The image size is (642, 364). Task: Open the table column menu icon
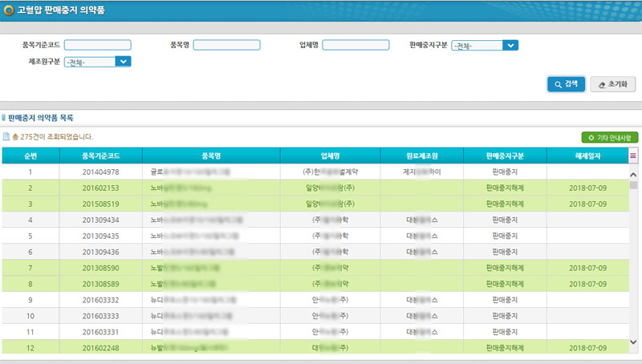coord(633,156)
